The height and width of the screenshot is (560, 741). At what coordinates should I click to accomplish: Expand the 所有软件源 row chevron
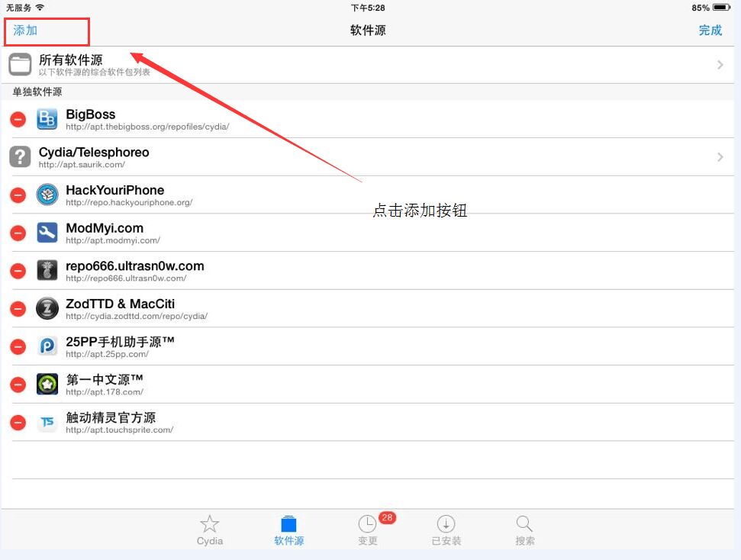coord(720,65)
